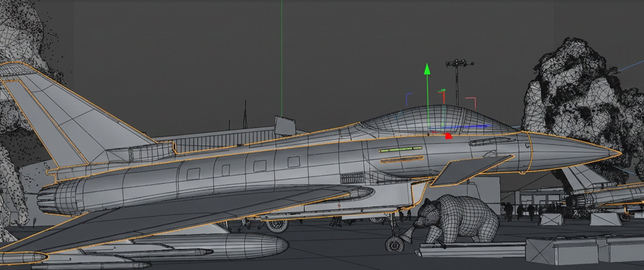Click the green highlighted strip on fuselage

point(400,149)
